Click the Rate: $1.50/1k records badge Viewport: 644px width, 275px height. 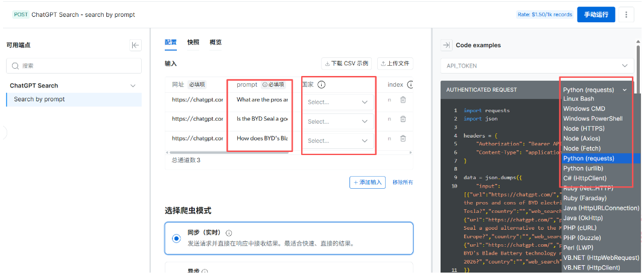tap(544, 15)
